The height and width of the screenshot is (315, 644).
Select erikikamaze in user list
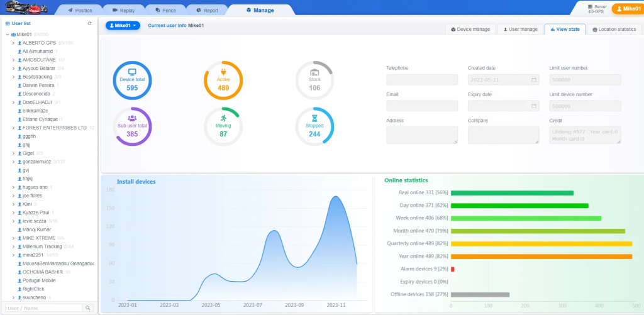pos(35,111)
